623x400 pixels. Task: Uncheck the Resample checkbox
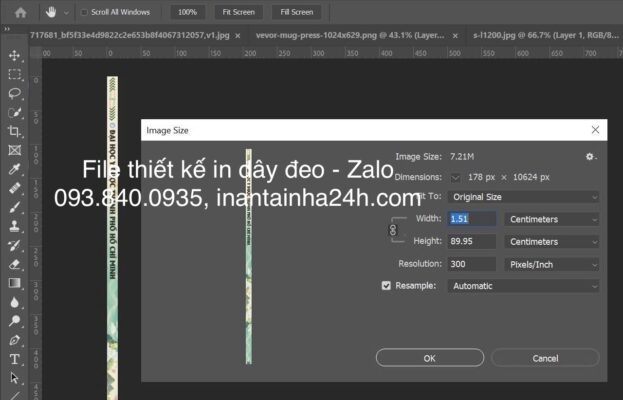387,285
